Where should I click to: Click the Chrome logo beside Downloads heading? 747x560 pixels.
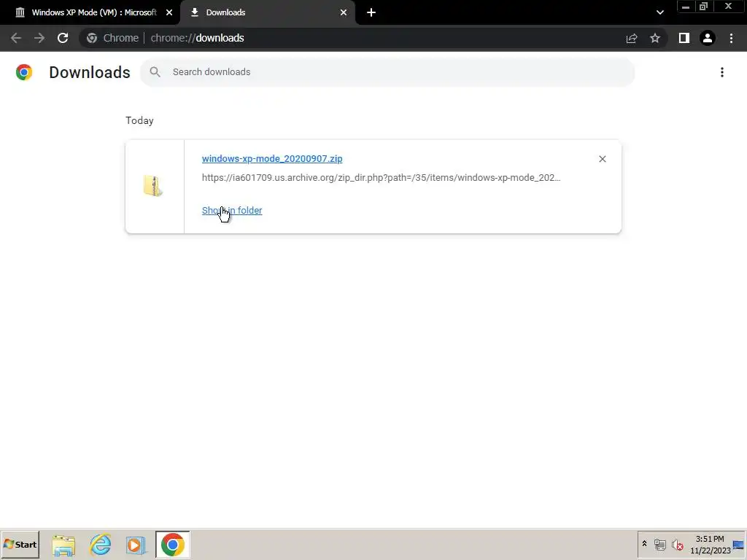pos(24,72)
